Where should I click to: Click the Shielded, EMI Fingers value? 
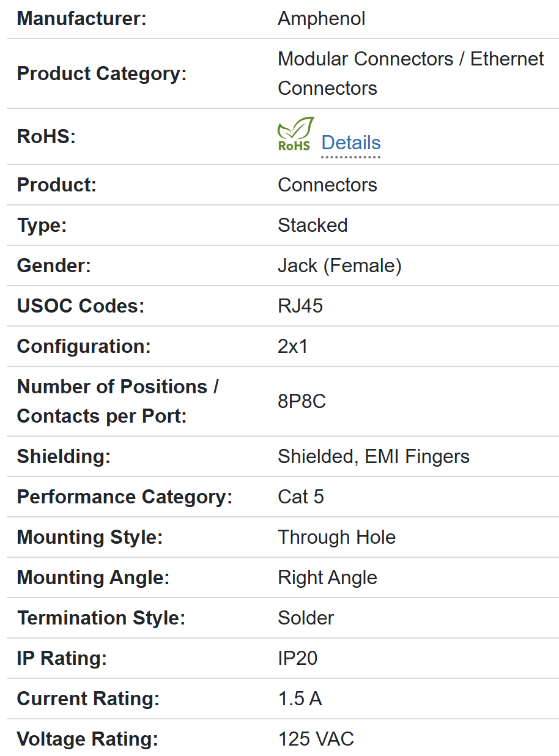(x=373, y=456)
